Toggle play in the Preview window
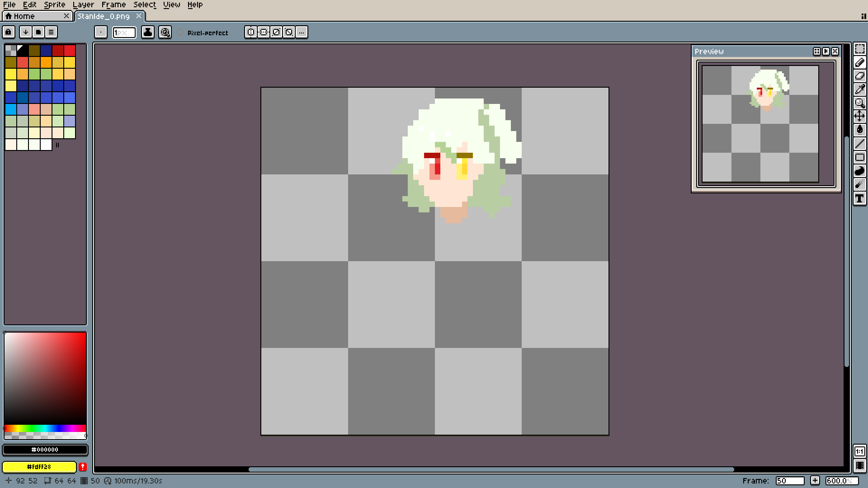This screenshot has height=488, width=868. coord(826,52)
